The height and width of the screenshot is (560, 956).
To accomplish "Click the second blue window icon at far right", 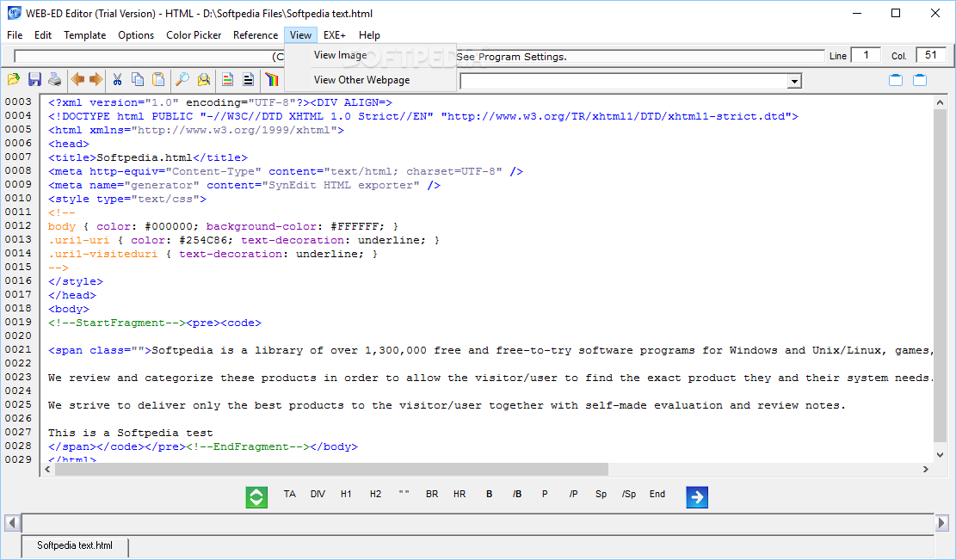I will pos(920,80).
